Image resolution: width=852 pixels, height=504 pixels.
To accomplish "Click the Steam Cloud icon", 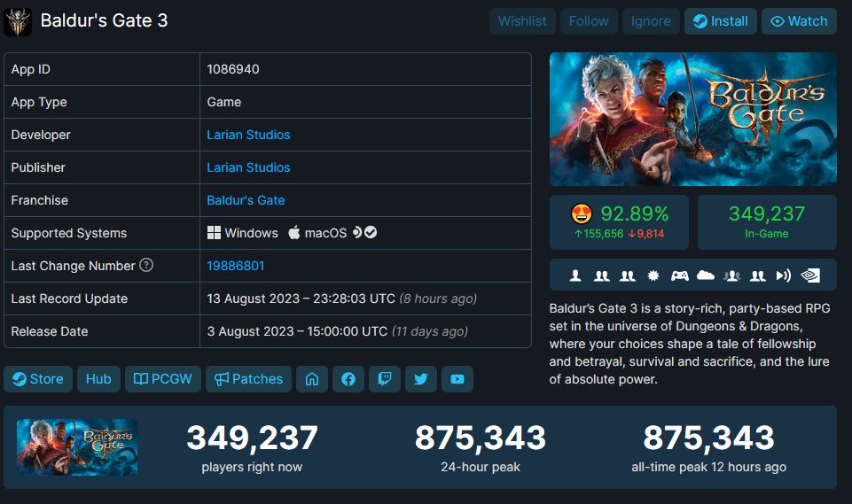I will click(706, 275).
